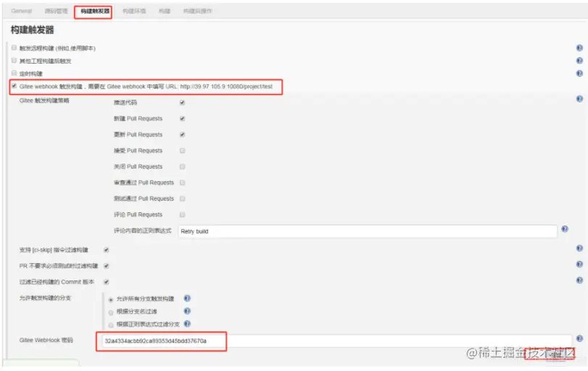Open the 构建后操作 tab

pos(198,11)
